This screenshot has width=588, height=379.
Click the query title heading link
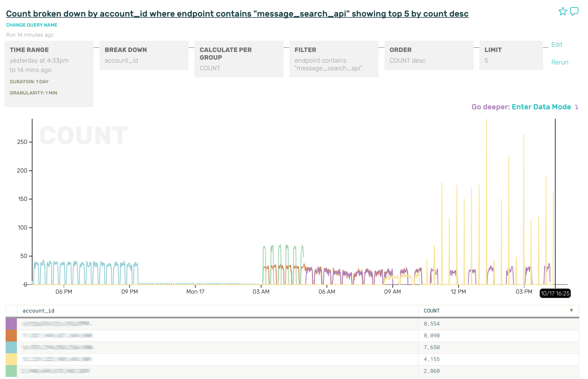(x=237, y=14)
